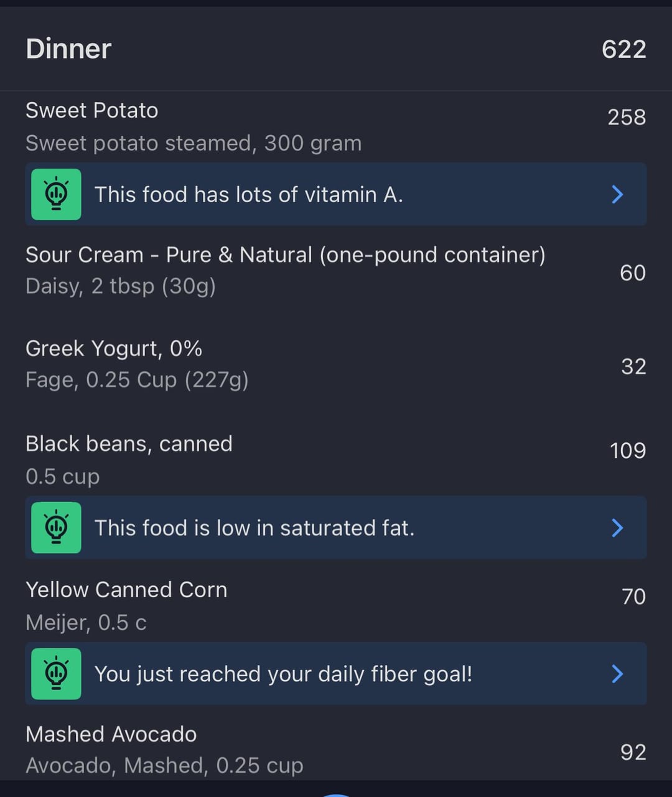This screenshot has height=797, width=672.
Task: Expand the saturated fat insight chevron
Action: pyautogui.click(x=617, y=528)
